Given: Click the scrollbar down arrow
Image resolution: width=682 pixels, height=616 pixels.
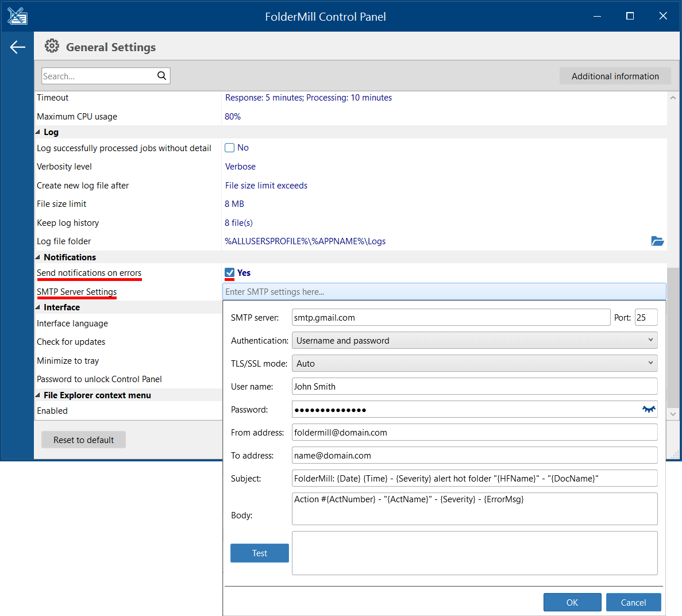Looking at the screenshot, I should click(x=673, y=414).
